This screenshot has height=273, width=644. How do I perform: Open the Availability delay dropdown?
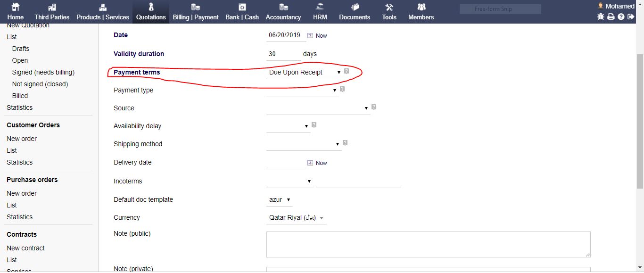tap(288, 126)
